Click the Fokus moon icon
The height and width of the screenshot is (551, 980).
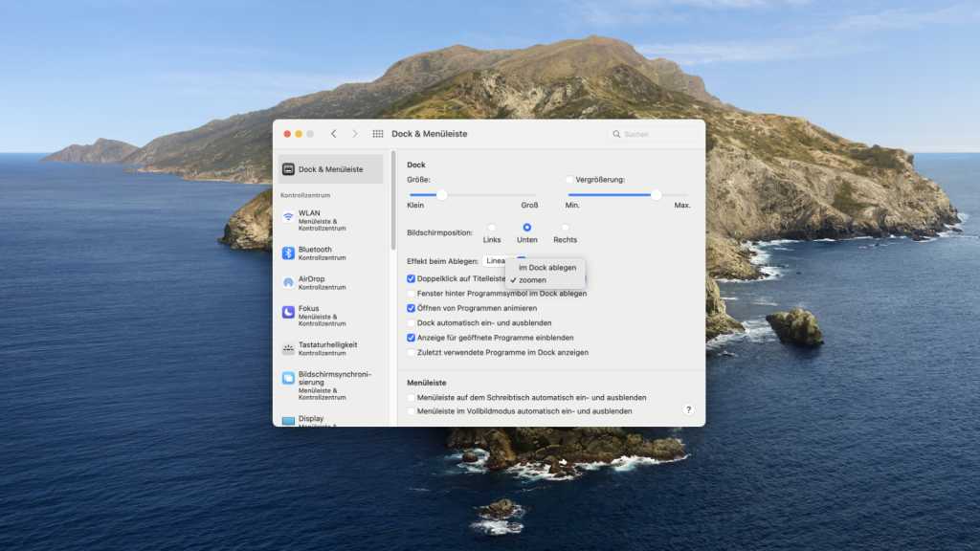coord(288,313)
